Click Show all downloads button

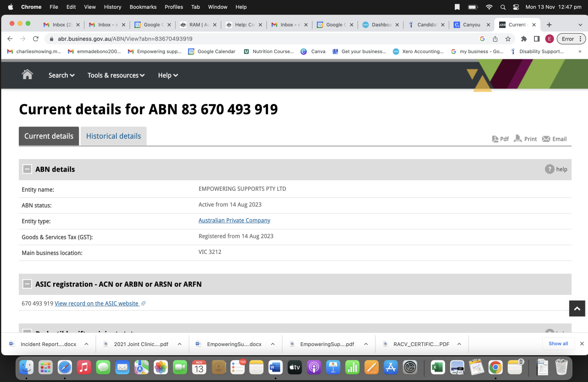(x=558, y=343)
